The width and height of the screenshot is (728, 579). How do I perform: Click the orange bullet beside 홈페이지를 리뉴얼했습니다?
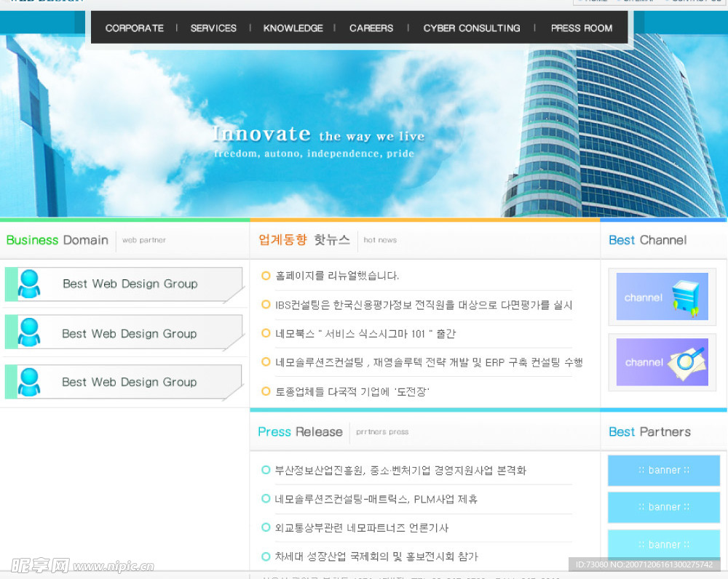click(266, 276)
